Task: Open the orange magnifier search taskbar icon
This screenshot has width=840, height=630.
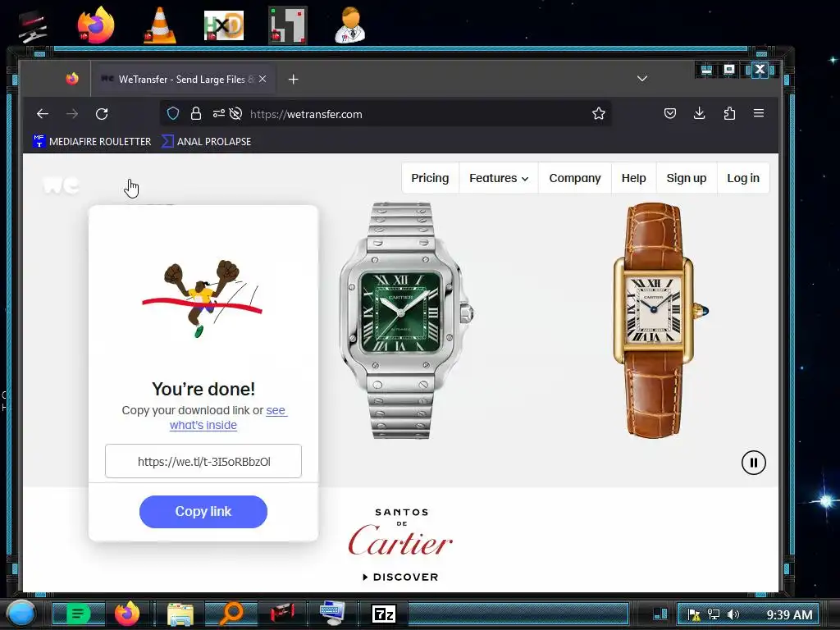Action: (x=231, y=614)
